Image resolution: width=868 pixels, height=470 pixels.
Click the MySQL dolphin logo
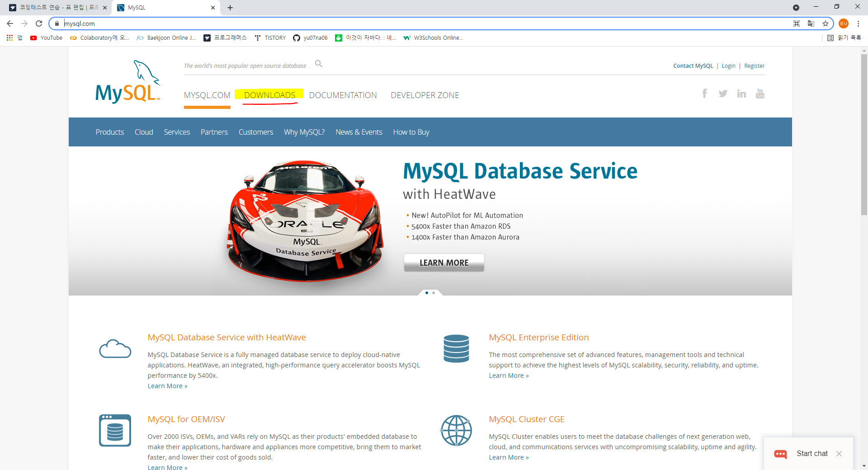click(x=128, y=82)
